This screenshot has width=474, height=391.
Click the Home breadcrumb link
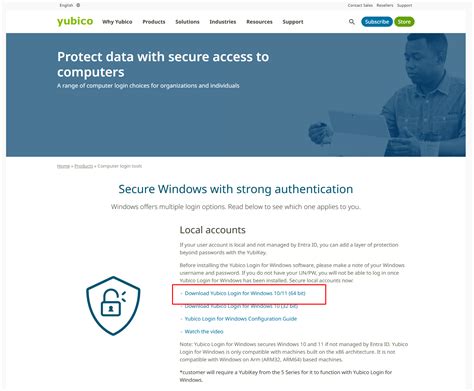pyautogui.click(x=63, y=166)
